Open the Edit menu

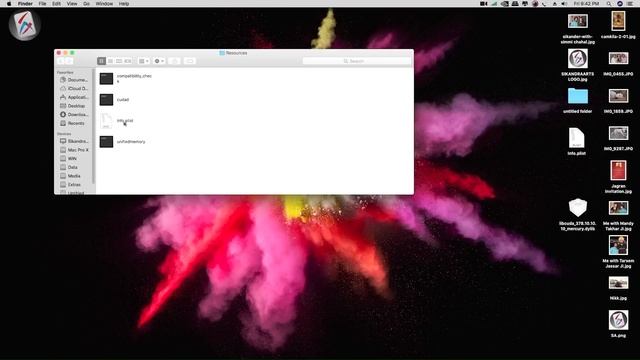click(x=56, y=4)
